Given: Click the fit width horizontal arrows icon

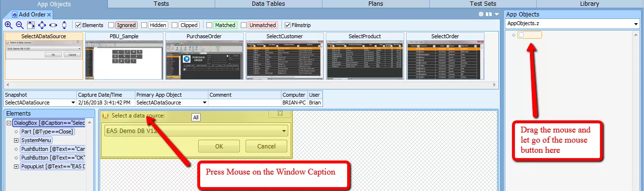Looking at the screenshot, I should [53, 25].
